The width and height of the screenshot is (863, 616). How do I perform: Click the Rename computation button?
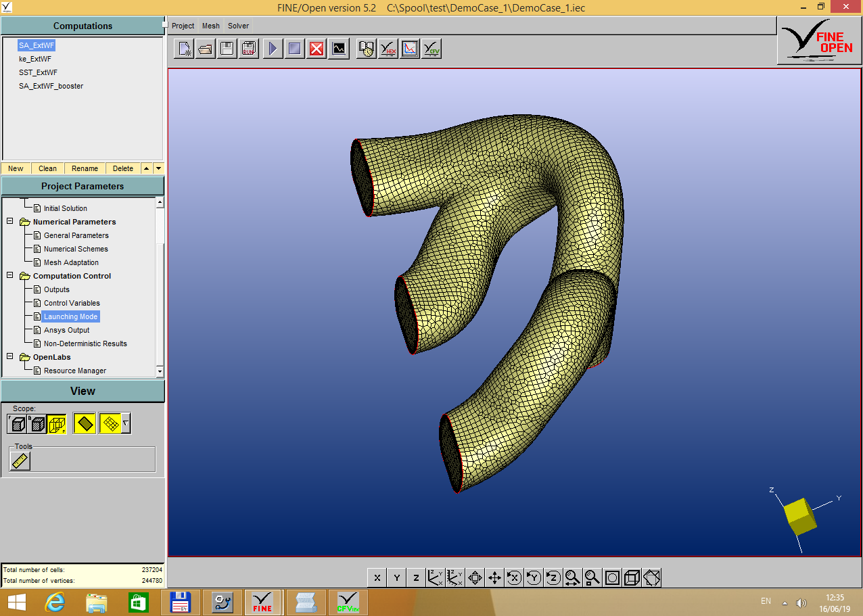tap(85, 168)
